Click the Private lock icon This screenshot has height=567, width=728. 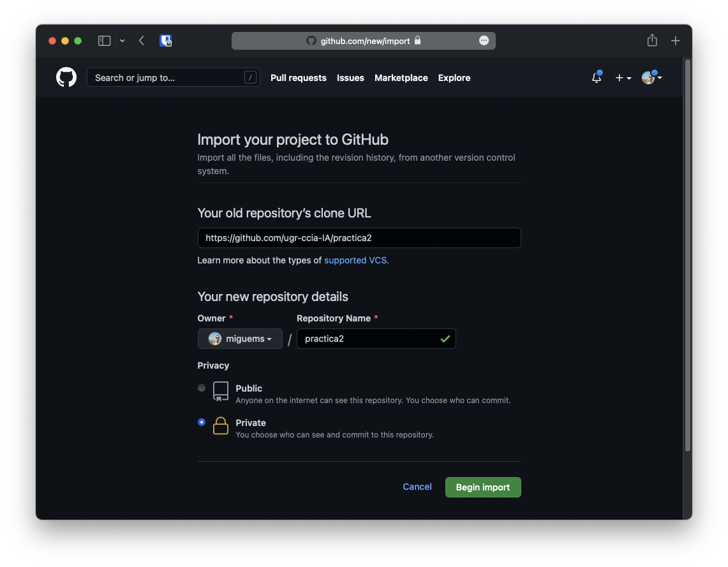(221, 425)
